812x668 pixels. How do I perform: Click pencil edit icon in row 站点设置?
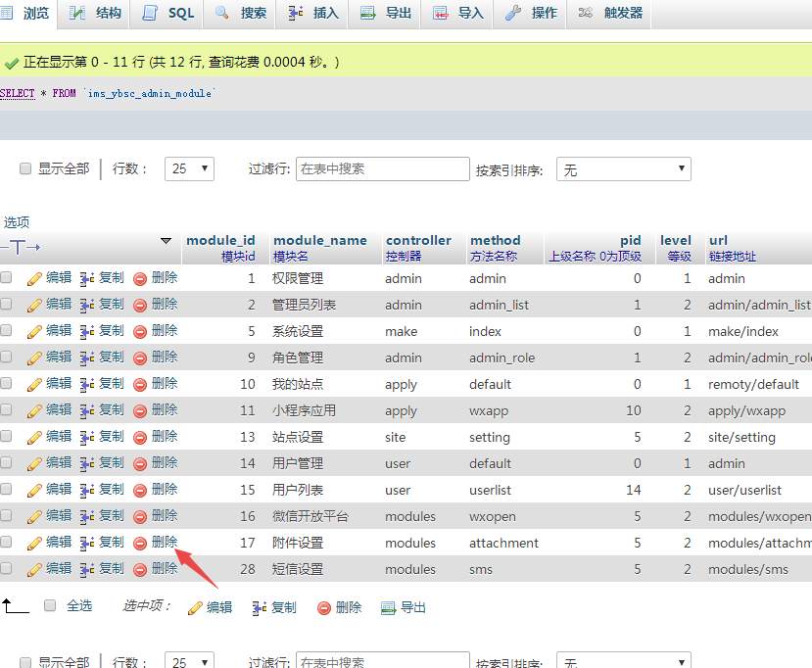pyautogui.click(x=34, y=438)
